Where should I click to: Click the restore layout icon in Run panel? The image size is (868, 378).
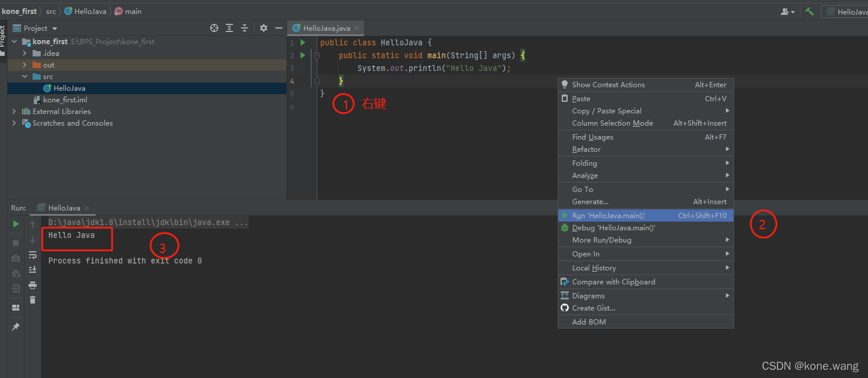(x=16, y=308)
